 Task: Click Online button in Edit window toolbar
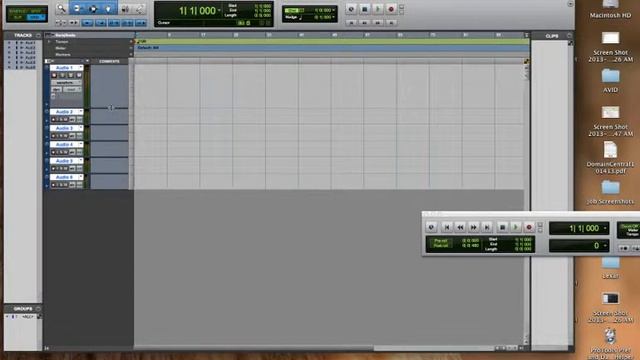click(351, 9)
